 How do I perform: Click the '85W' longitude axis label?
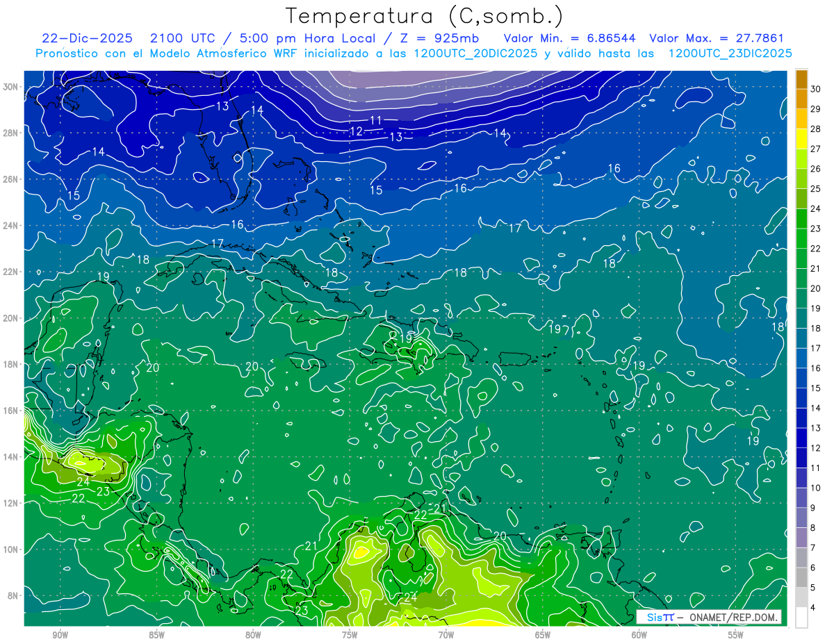156,635
